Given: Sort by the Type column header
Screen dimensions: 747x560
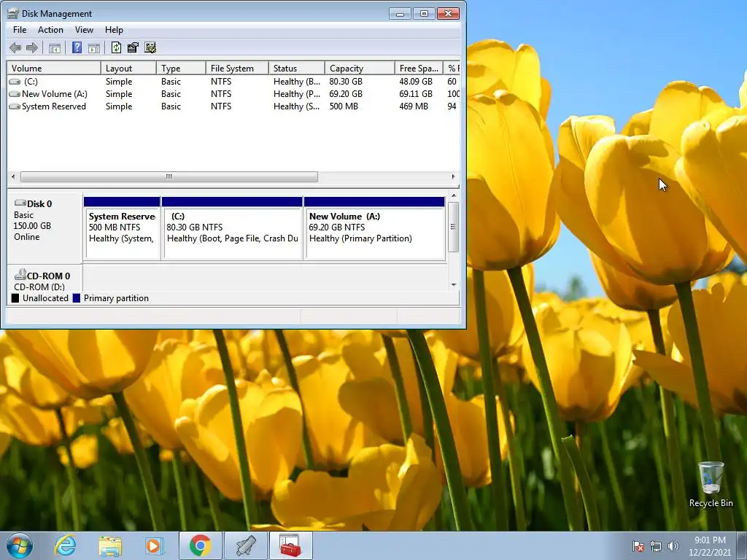Looking at the screenshot, I should coord(181,68).
